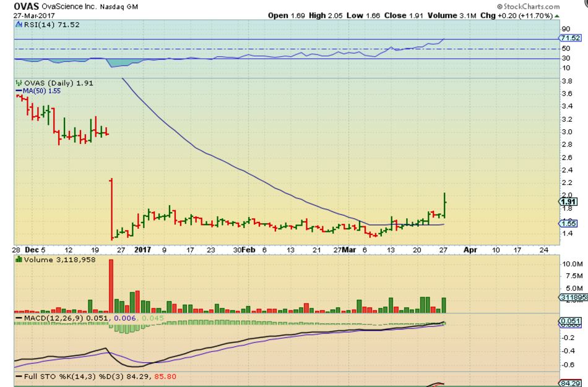
Task: Click the Open 1.69 value
Action: point(286,15)
